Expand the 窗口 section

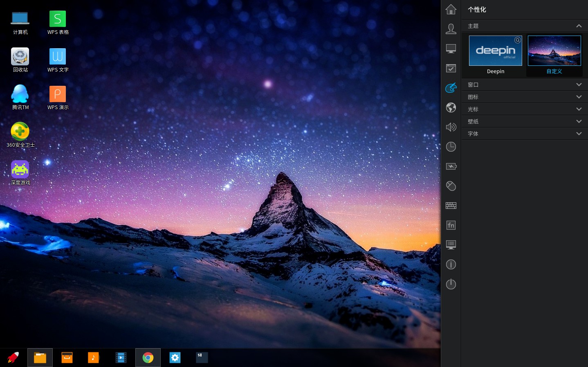(x=579, y=85)
